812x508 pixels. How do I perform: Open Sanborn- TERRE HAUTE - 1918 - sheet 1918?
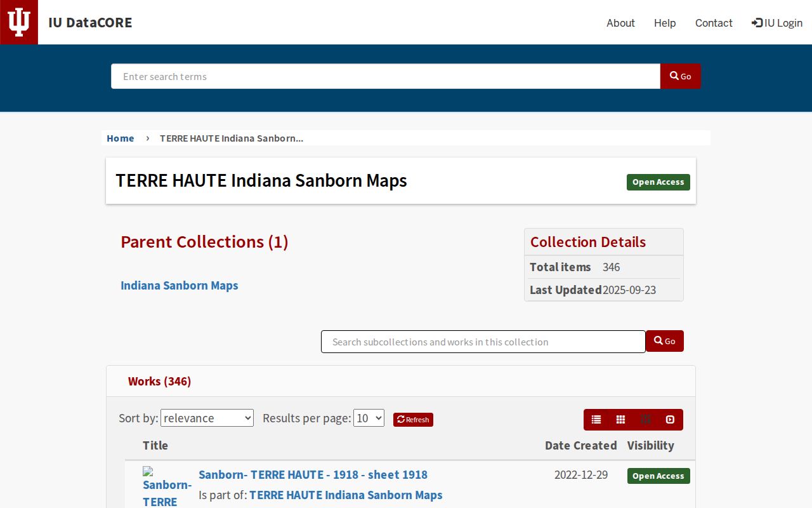coord(313,474)
